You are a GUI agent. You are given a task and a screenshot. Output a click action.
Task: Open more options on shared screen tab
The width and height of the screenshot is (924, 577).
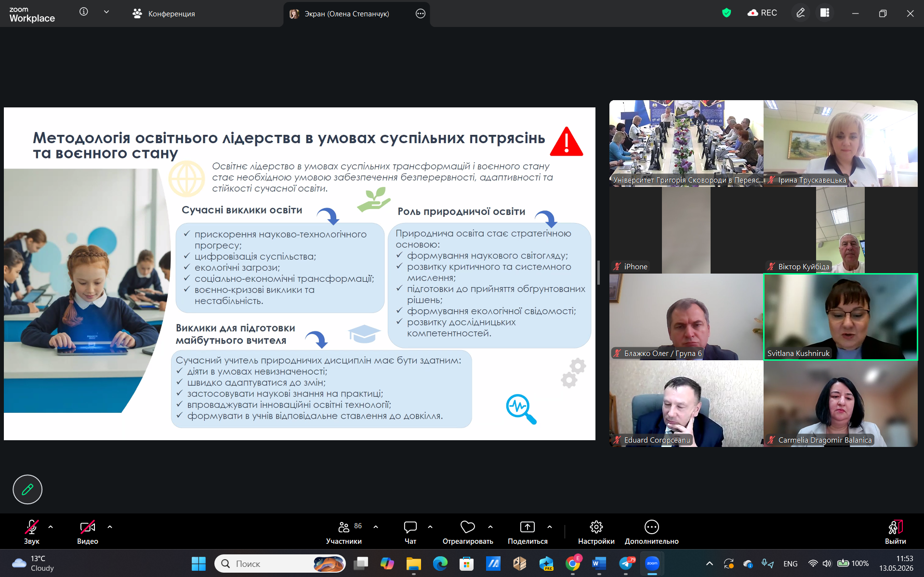click(x=420, y=13)
